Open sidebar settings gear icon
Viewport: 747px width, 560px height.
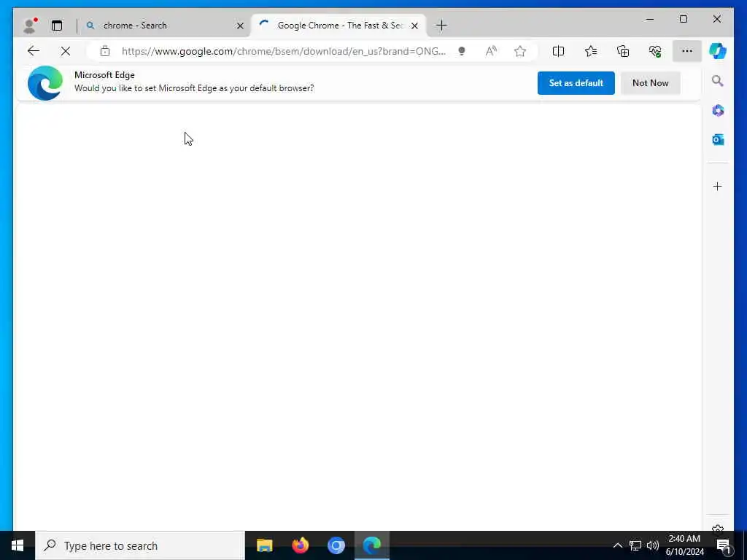[x=718, y=528]
